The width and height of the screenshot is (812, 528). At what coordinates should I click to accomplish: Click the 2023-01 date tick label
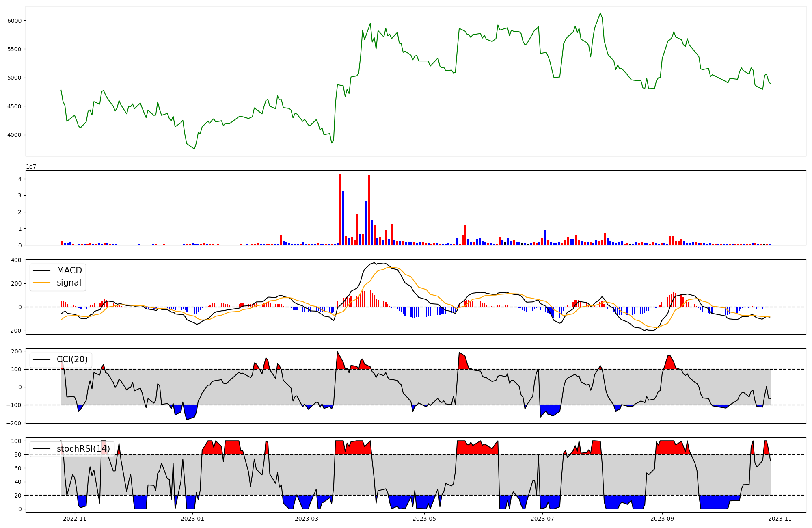[x=192, y=519]
